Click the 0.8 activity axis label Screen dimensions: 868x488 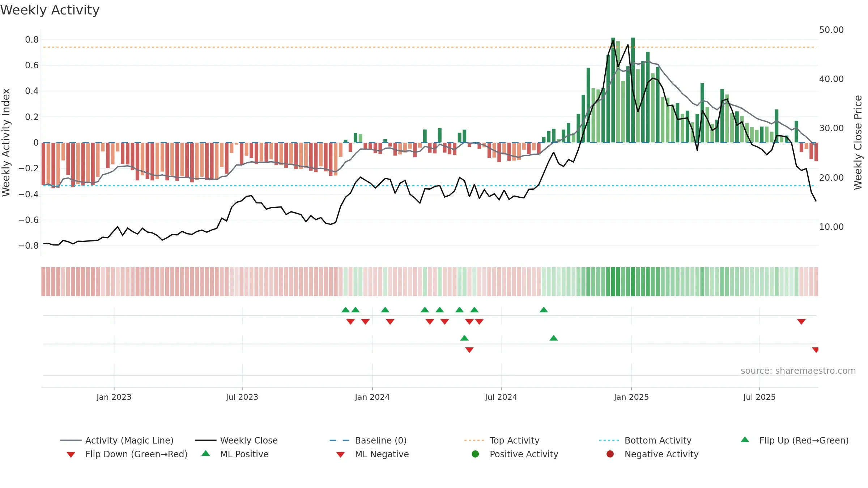(x=32, y=40)
